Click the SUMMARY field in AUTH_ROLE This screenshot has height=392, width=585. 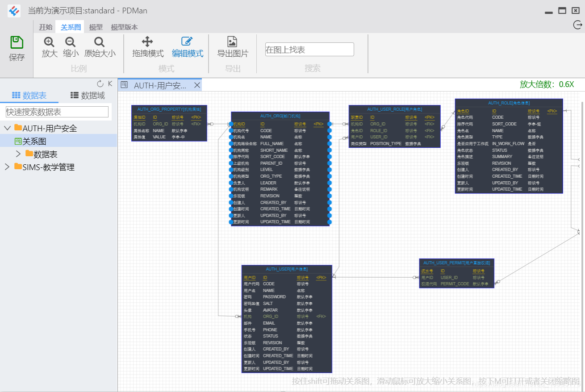502,157
